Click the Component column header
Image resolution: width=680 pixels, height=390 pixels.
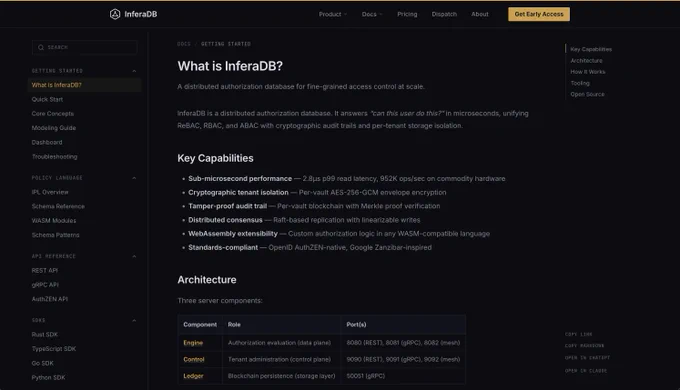pos(200,324)
